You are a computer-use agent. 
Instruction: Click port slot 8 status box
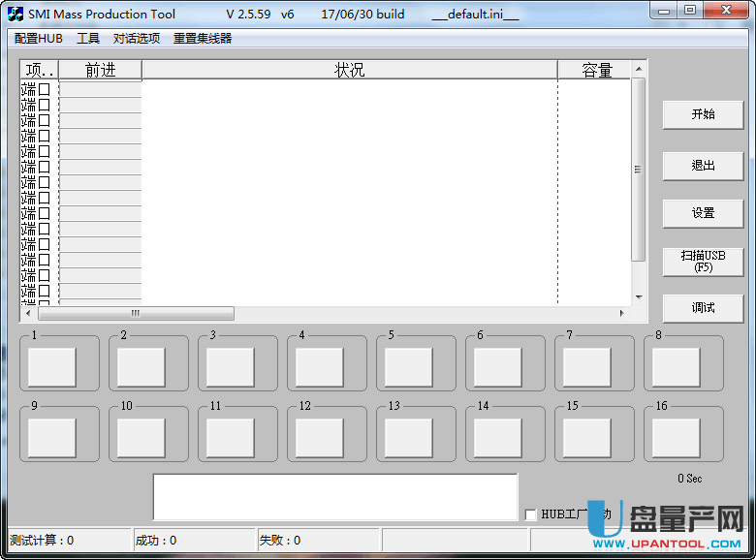pyautogui.click(x=676, y=367)
